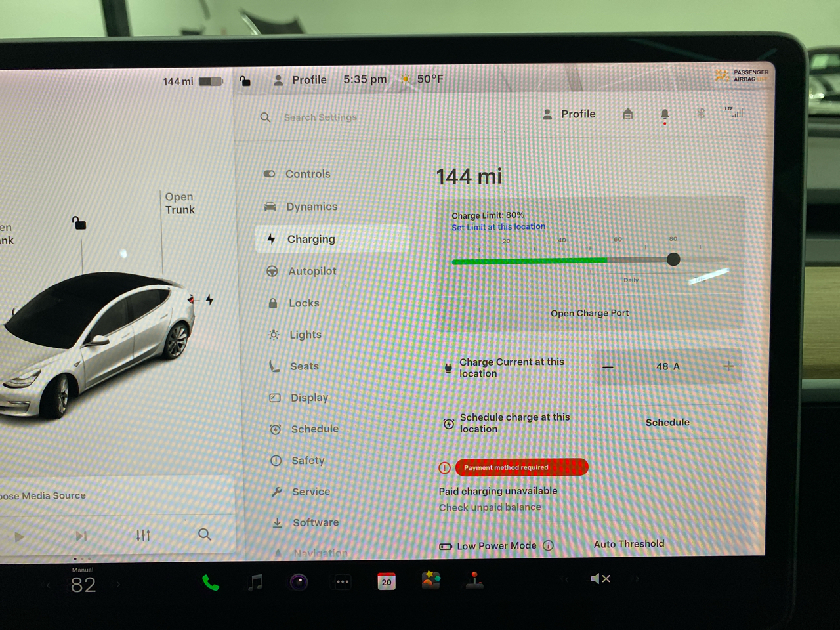Tap the notification bell icon

point(664,113)
